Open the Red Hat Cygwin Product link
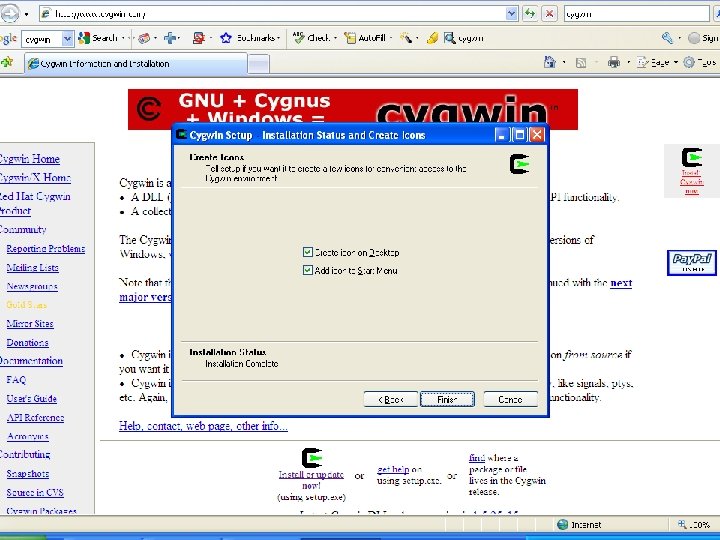 tap(35, 203)
